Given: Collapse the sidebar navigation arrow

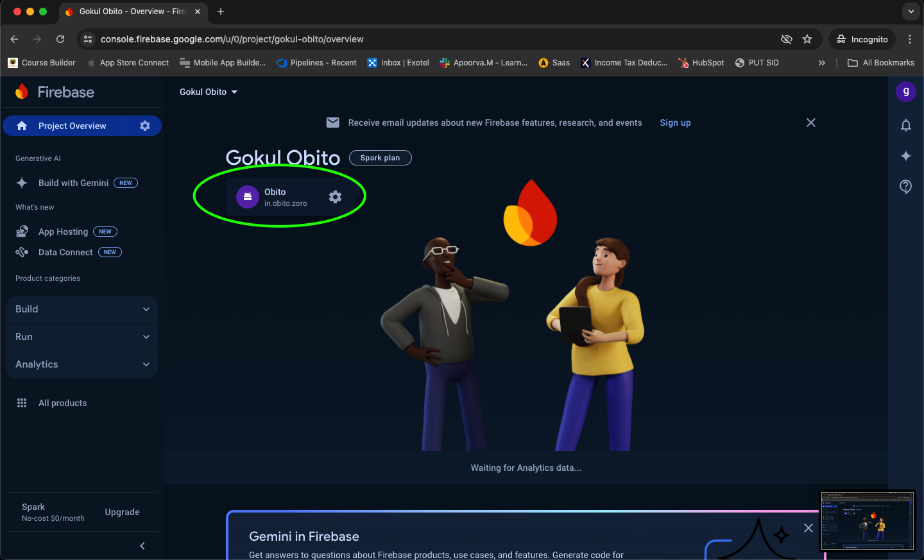Looking at the screenshot, I should (142, 546).
